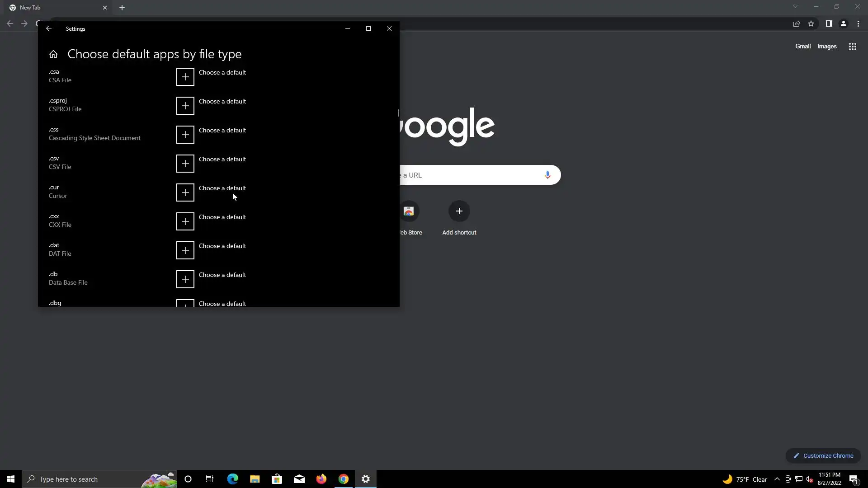Open Chrome's bookmark star icon
Image resolution: width=868 pixels, height=488 pixels.
coord(811,23)
